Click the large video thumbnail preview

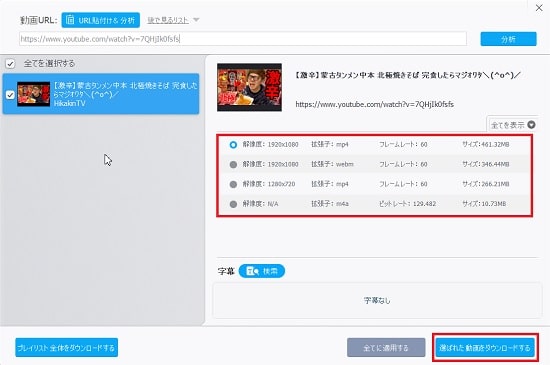(x=249, y=87)
